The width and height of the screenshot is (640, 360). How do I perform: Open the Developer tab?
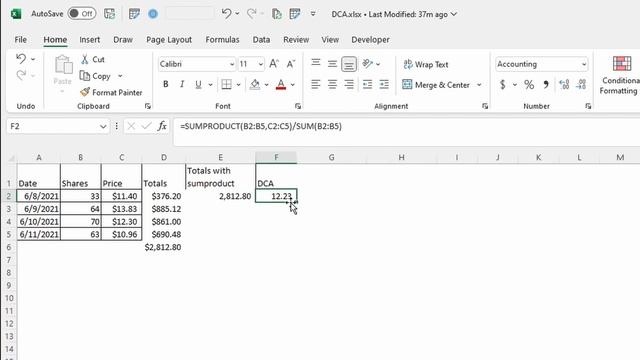370,40
